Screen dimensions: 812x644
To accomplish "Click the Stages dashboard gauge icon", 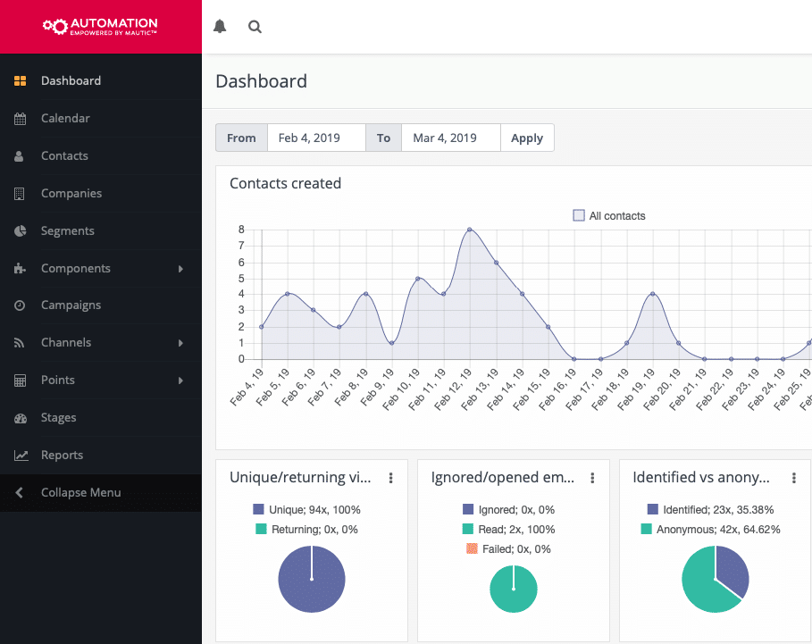I will tap(21, 418).
